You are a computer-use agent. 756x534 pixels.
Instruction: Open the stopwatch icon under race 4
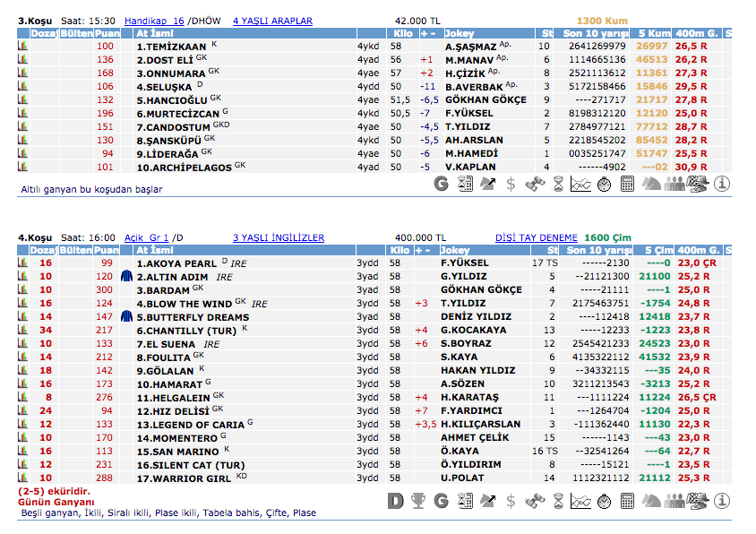click(x=604, y=500)
